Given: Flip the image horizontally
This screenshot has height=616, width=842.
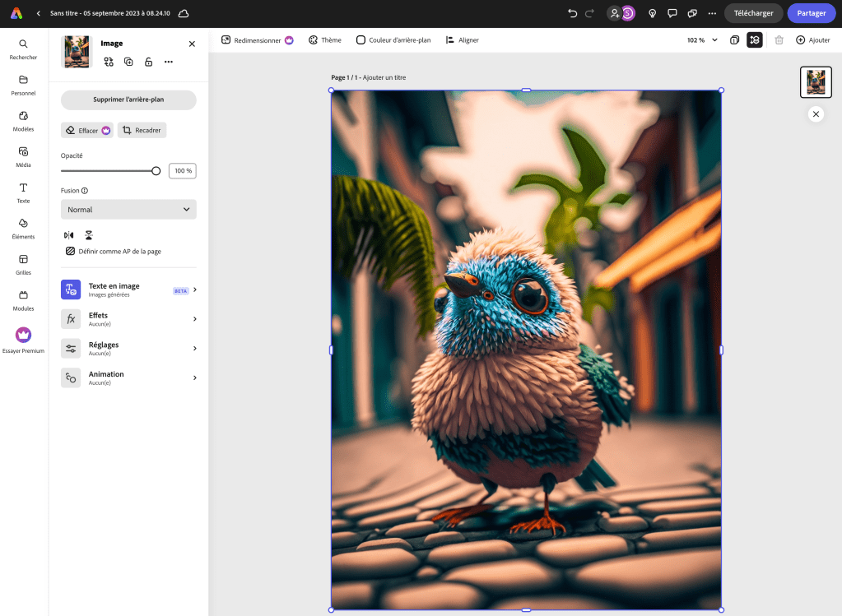Looking at the screenshot, I should (x=69, y=235).
